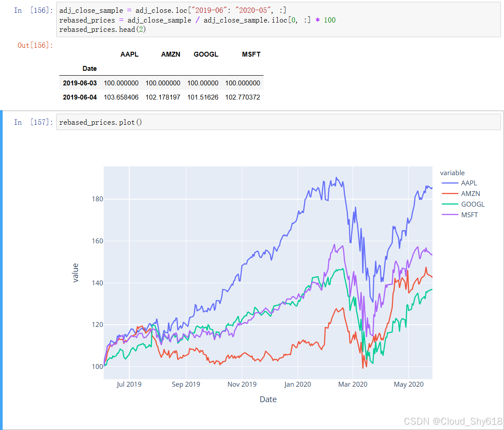
Task: Select MSFT column header in output table
Action: 251,54
